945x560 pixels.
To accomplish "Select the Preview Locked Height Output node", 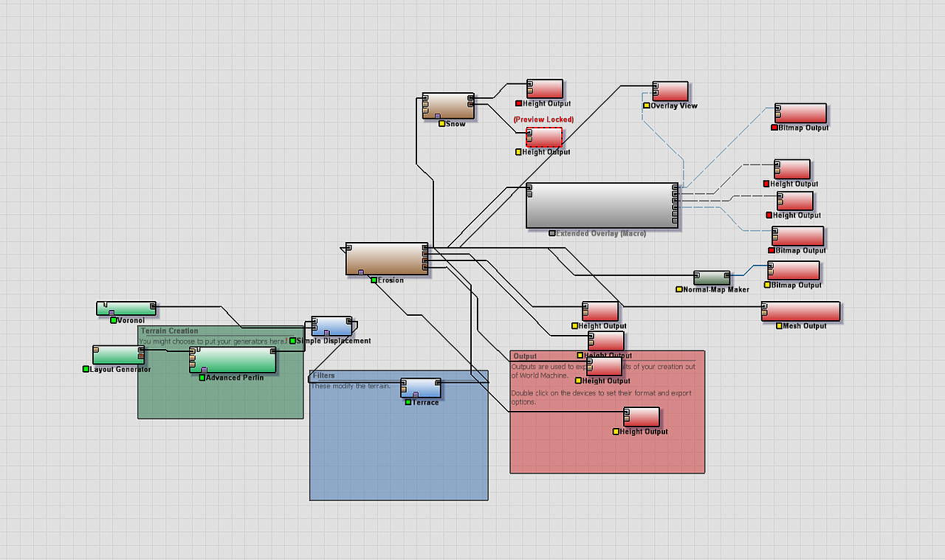I will (544, 137).
